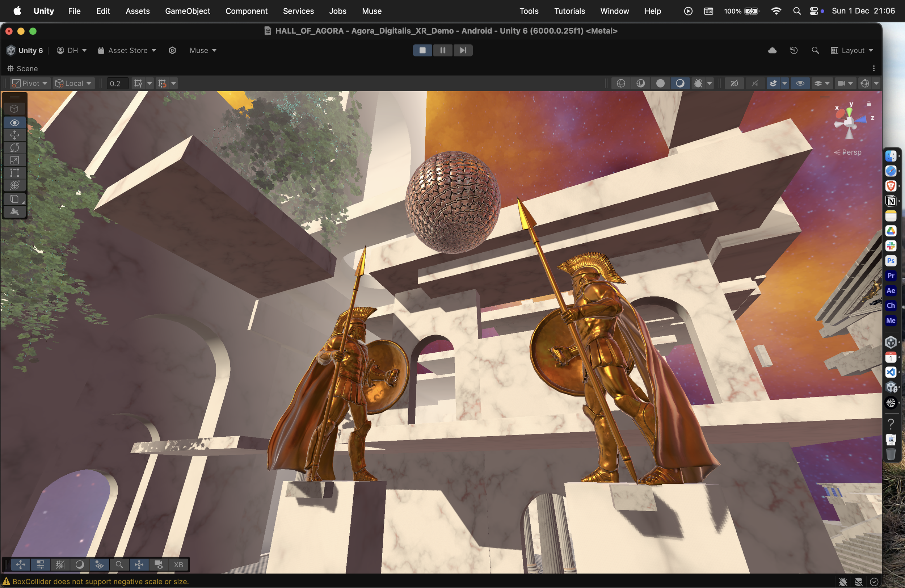The image size is (905, 588).
Task: Open the Pivot handle position dropdown
Action: 30,83
